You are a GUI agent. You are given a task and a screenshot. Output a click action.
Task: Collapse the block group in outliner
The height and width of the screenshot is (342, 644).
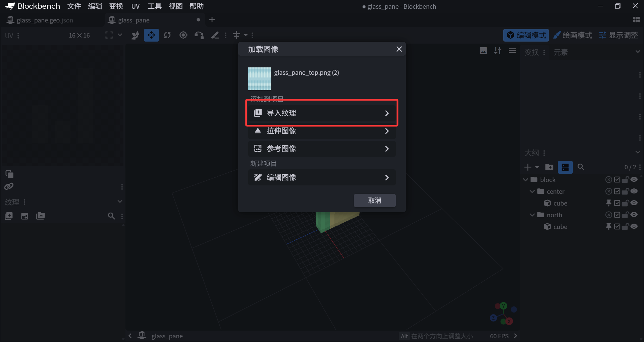[526, 180]
